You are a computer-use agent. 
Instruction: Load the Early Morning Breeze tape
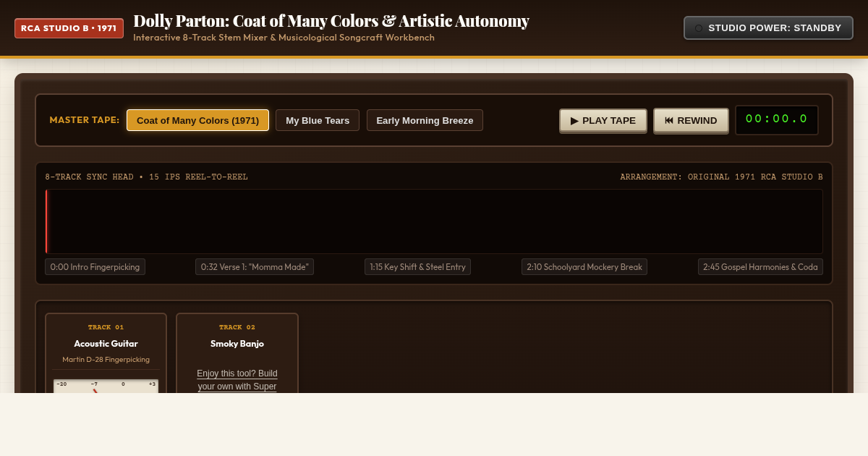[x=425, y=120]
